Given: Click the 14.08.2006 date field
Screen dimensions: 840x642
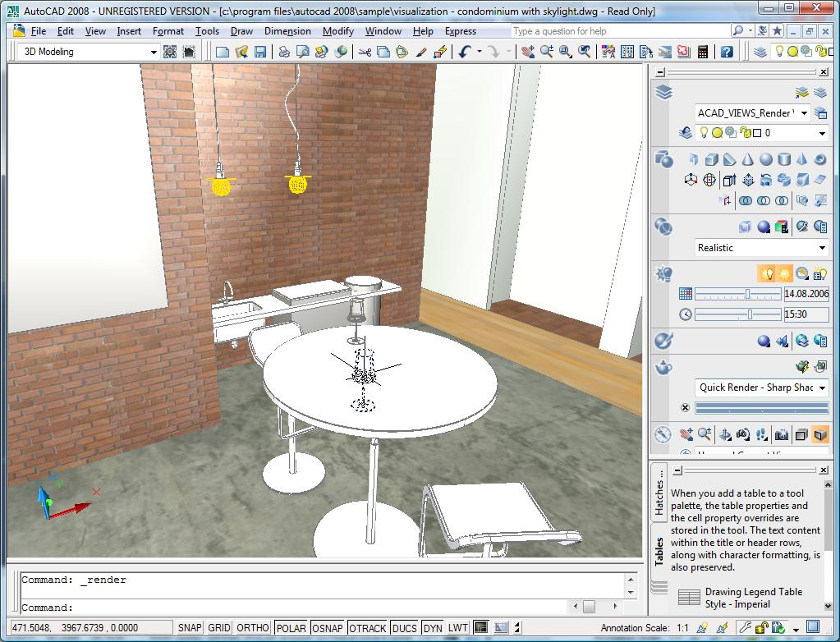Looking at the screenshot, I should click(x=806, y=293).
